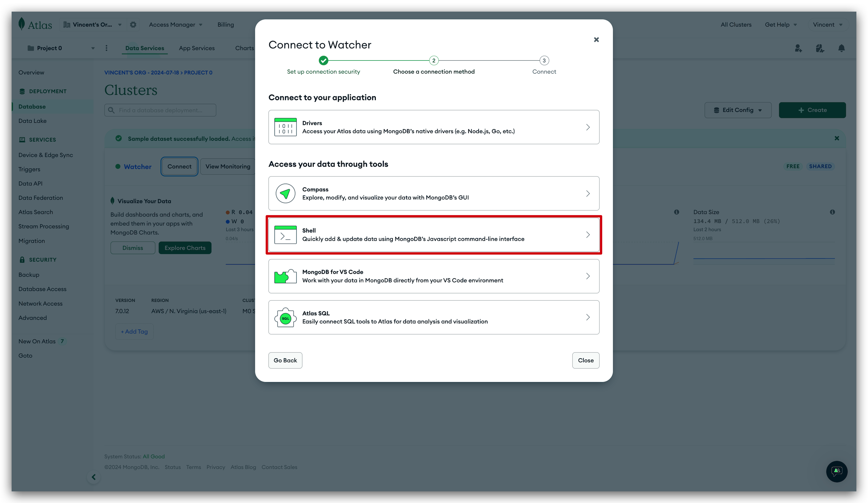The height and width of the screenshot is (503, 868).
Task: Open Overview in sidebar
Action: coord(31,72)
